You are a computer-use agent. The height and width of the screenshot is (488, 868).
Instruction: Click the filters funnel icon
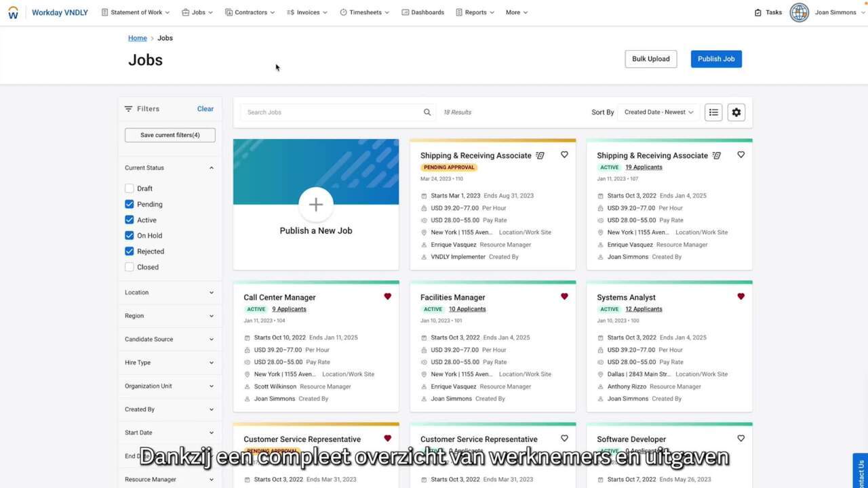coord(128,108)
